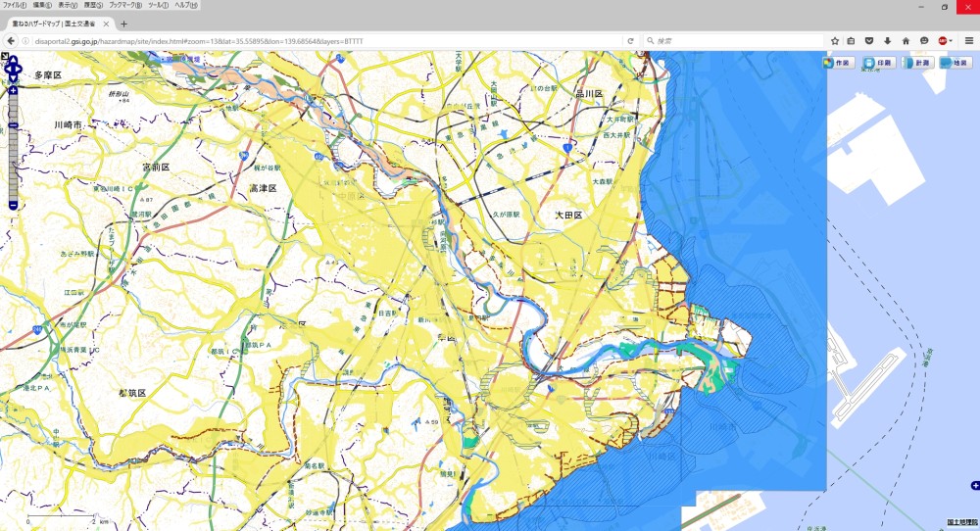Reload the page with the refresh button
This screenshot has height=531, width=980.
pyautogui.click(x=630, y=41)
